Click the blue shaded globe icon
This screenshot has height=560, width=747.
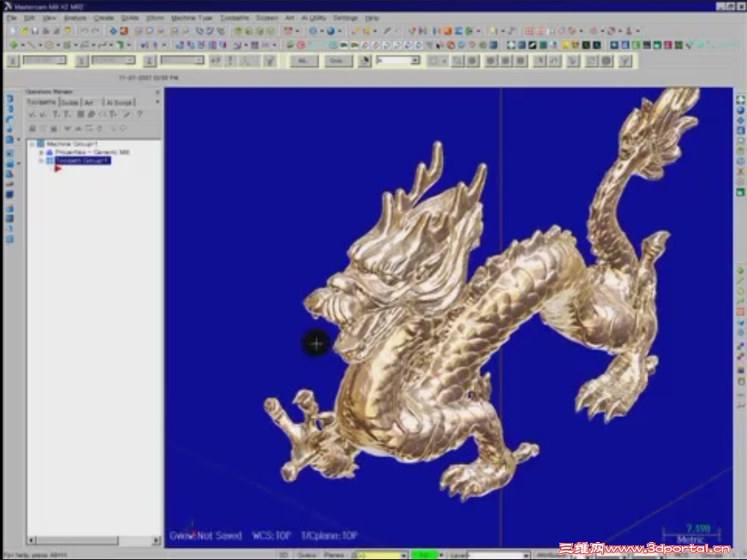(331, 31)
